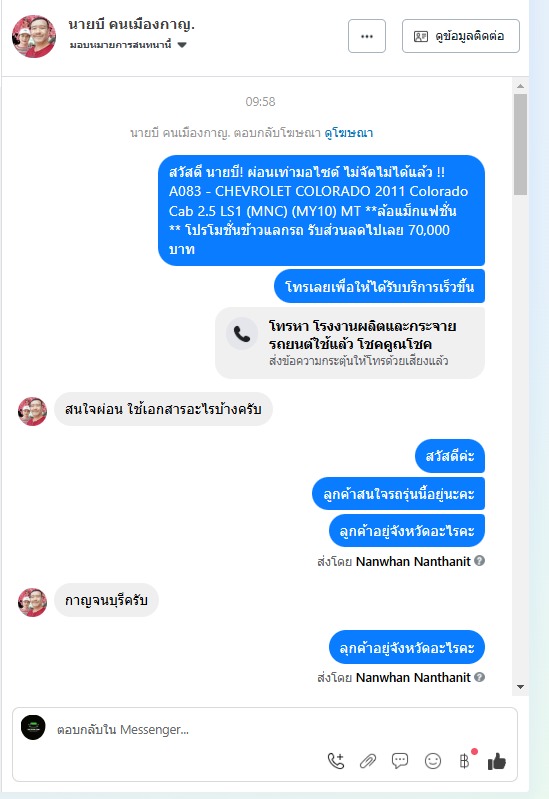Screen dimensions: 549x799
Task: Click the scrollbar up arrow
Action: click(520, 86)
